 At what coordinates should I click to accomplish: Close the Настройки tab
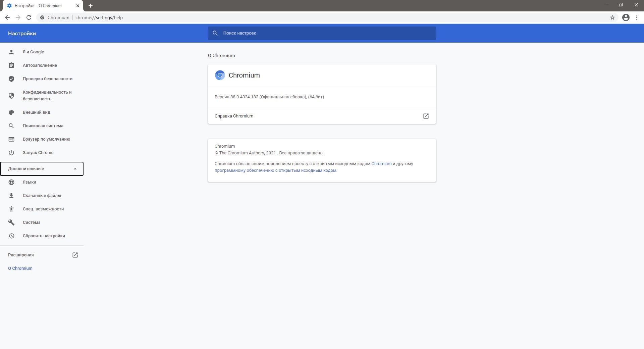tap(78, 6)
